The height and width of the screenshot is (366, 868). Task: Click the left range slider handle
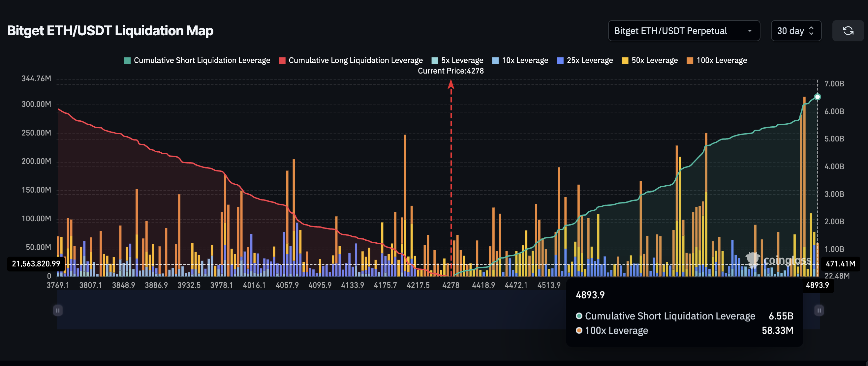pos(58,310)
